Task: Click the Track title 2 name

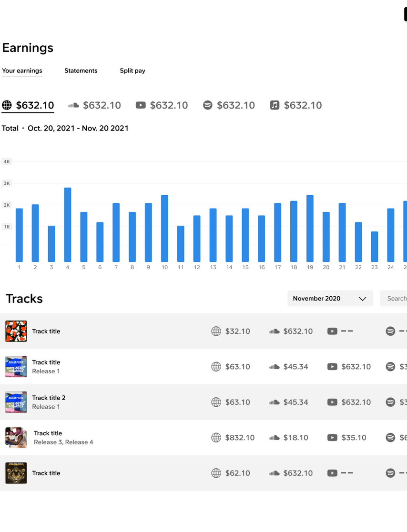Action: (49, 398)
